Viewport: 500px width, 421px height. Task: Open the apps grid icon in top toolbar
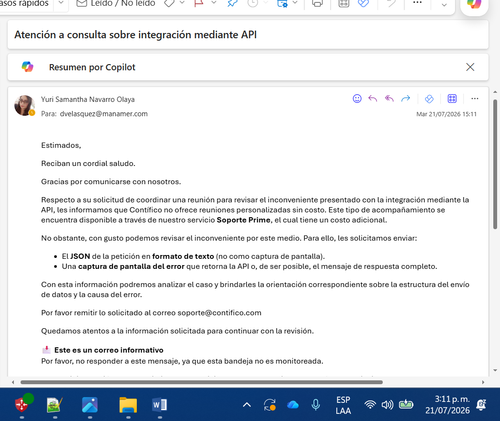pos(344,3)
